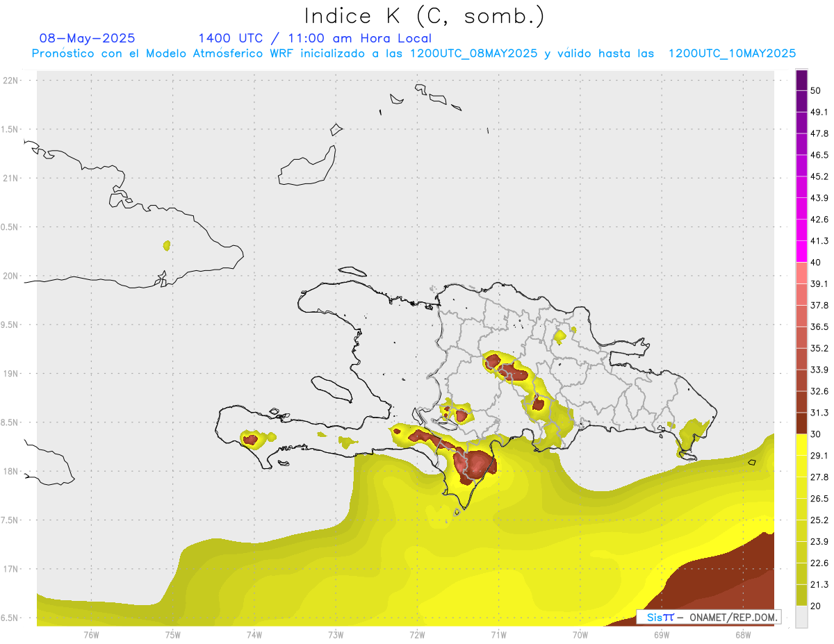Click the legend value '40'
The height and width of the screenshot is (644, 834).
(x=816, y=263)
